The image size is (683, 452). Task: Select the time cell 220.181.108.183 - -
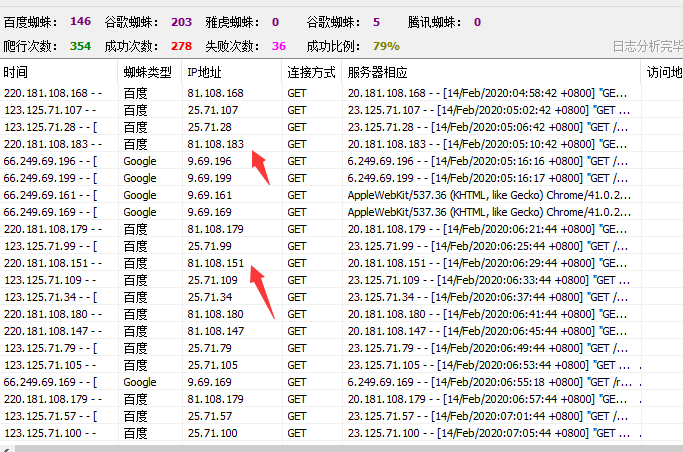click(53, 144)
